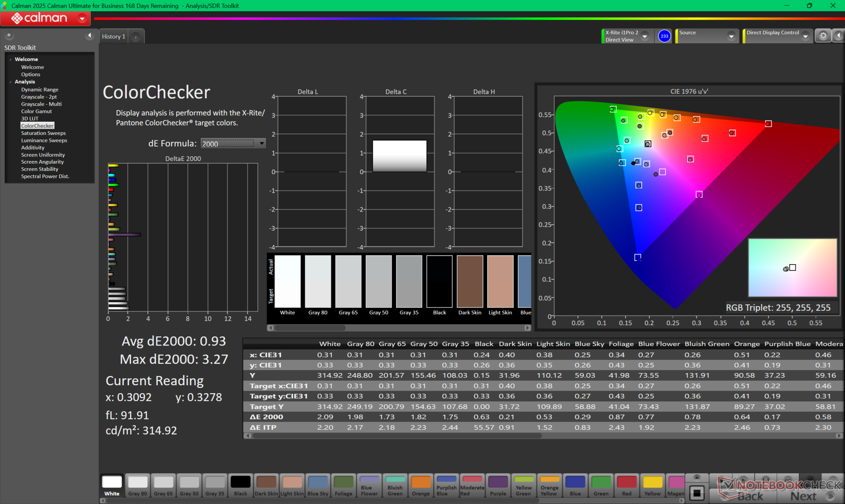
Task: Click the record dot in sidebar header
Action: [x=9, y=36]
